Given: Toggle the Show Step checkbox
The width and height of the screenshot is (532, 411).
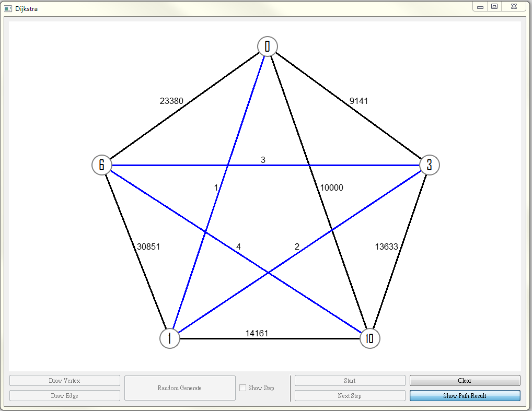Looking at the screenshot, I should point(242,388).
